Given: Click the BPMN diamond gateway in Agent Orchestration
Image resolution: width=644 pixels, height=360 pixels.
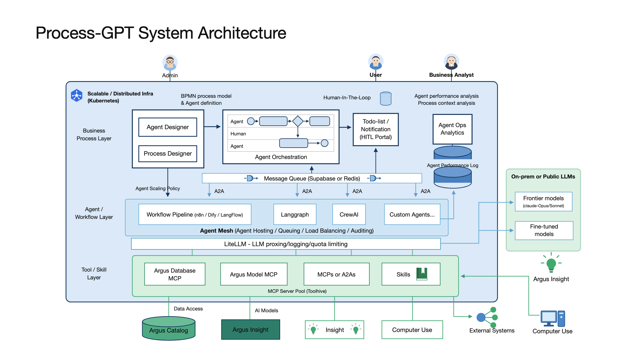Looking at the screenshot, I should 298,121.
